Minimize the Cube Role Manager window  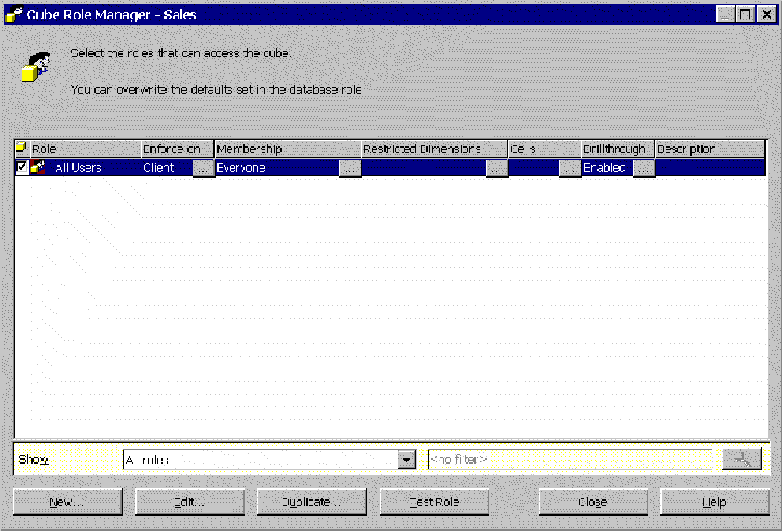[x=725, y=14]
